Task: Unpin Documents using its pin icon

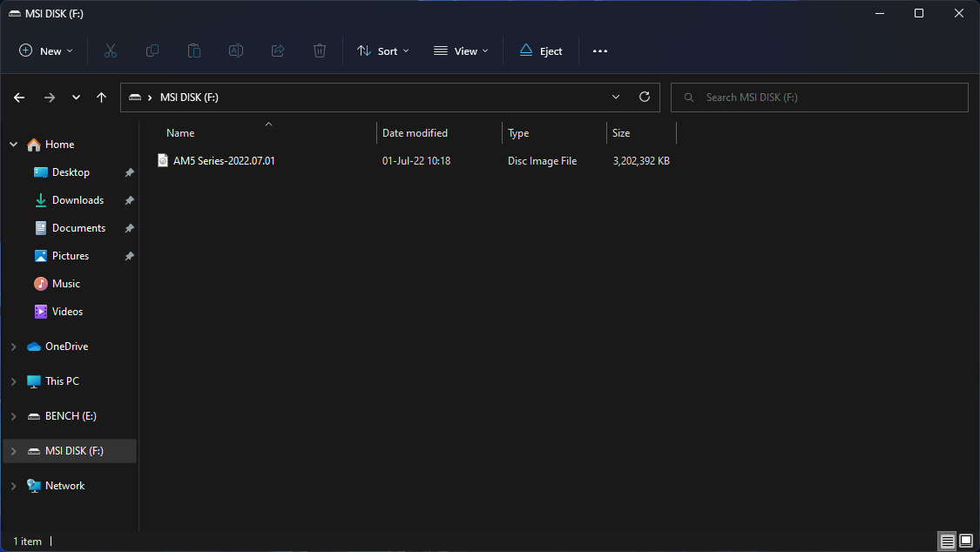Action: [130, 228]
